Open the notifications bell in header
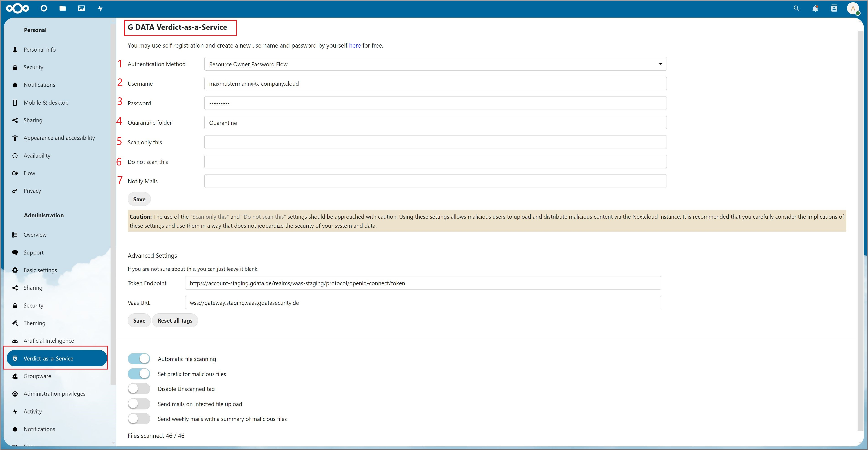868x450 pixels. point(815,8)
